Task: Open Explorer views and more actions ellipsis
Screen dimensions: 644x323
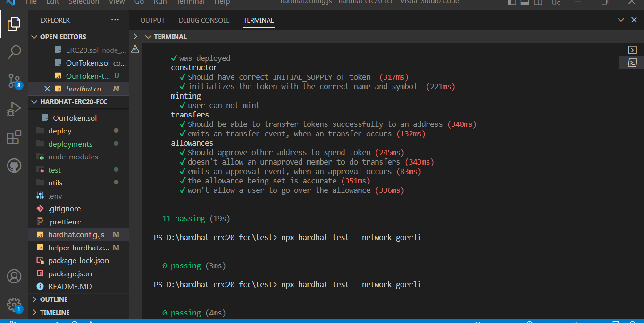Action: [115, 20]
